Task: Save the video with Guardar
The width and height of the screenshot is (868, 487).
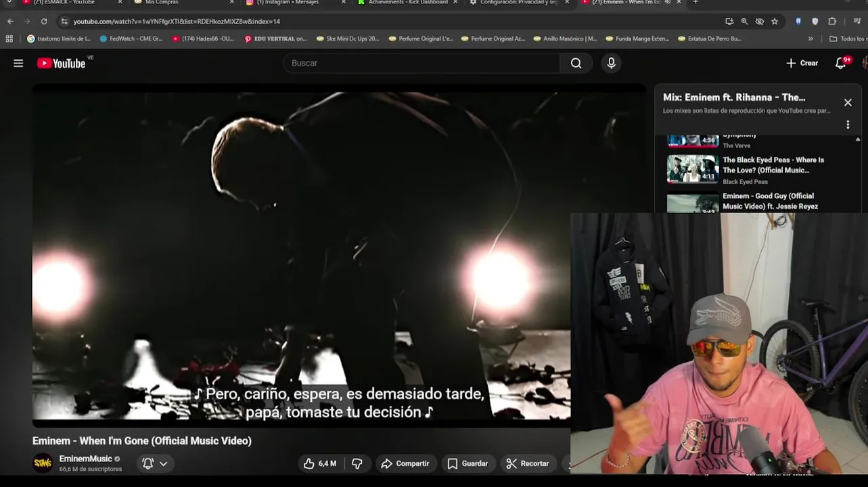Action: (x=467, y=463)
